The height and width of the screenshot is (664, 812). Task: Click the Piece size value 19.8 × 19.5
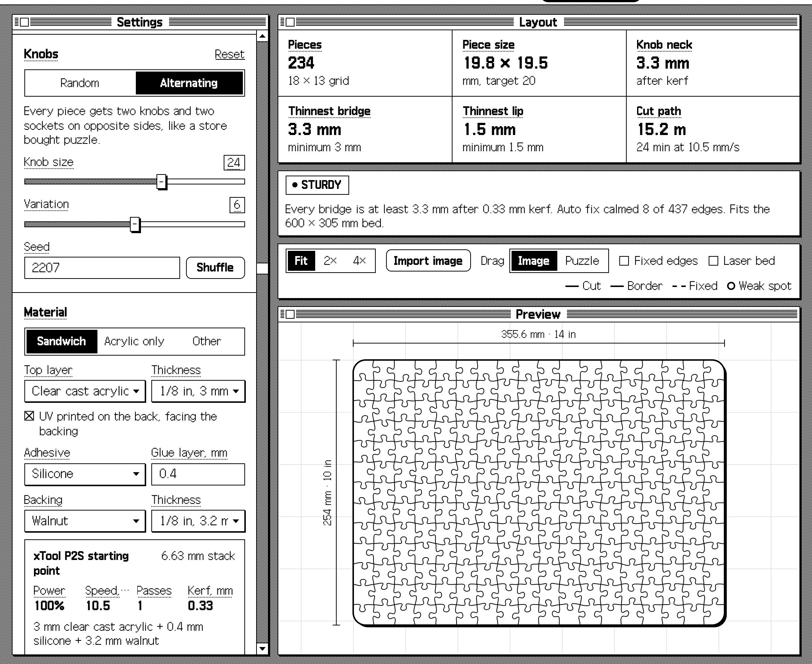tap(506, 63)
